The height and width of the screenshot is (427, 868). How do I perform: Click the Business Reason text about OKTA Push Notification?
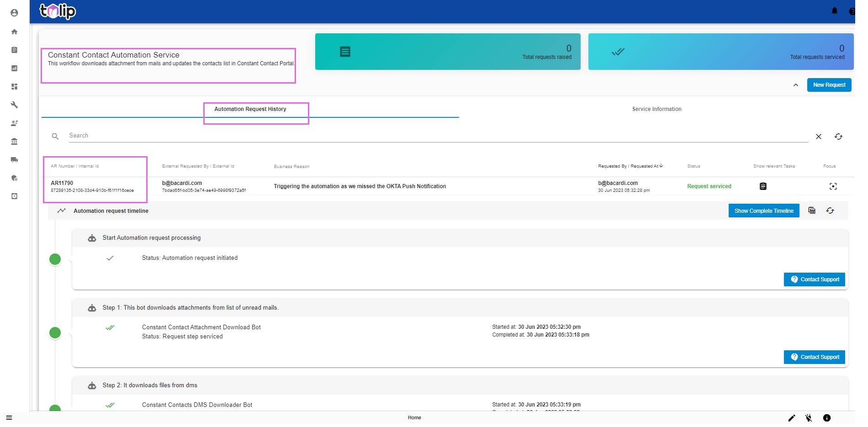(360, 186)
